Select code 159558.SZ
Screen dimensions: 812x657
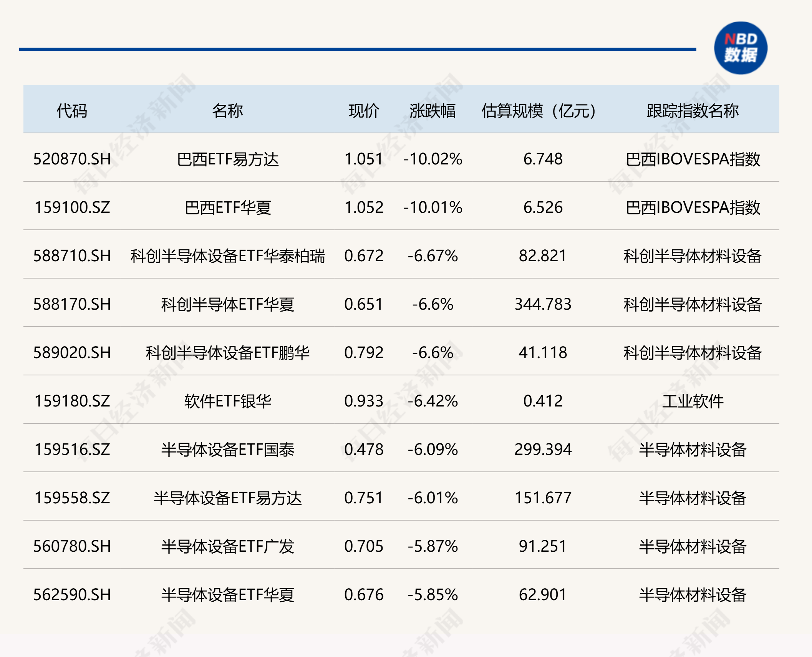[72, 498]
